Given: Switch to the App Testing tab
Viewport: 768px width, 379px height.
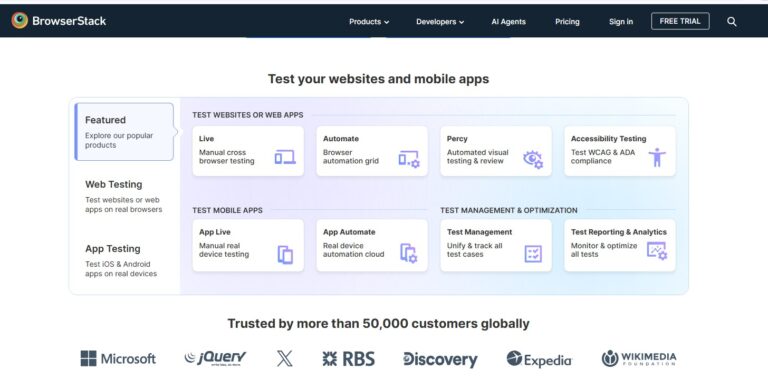Looking at the screenshot, I should coord(124,261).
